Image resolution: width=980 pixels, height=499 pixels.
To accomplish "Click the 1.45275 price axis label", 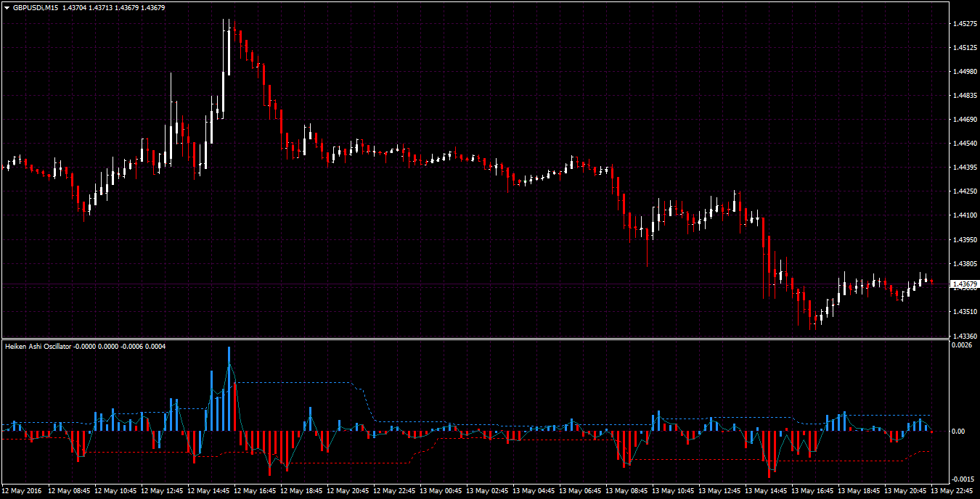I will [965, 24].
